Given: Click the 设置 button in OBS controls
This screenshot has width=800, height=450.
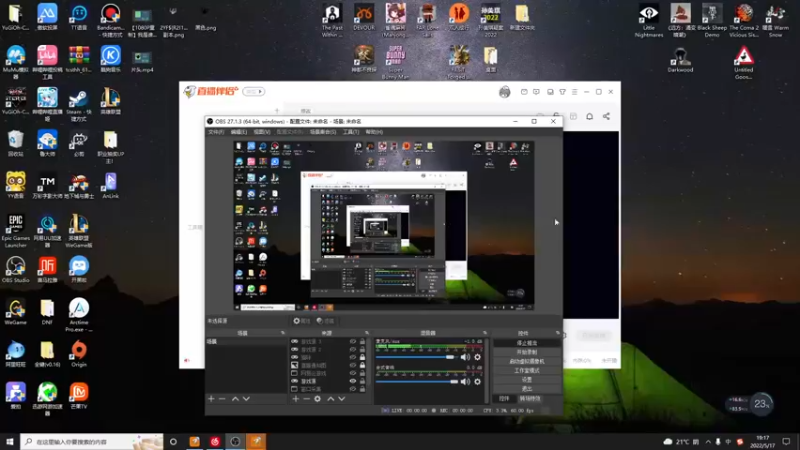Looking at the screenshot, I should coord(527,380).
